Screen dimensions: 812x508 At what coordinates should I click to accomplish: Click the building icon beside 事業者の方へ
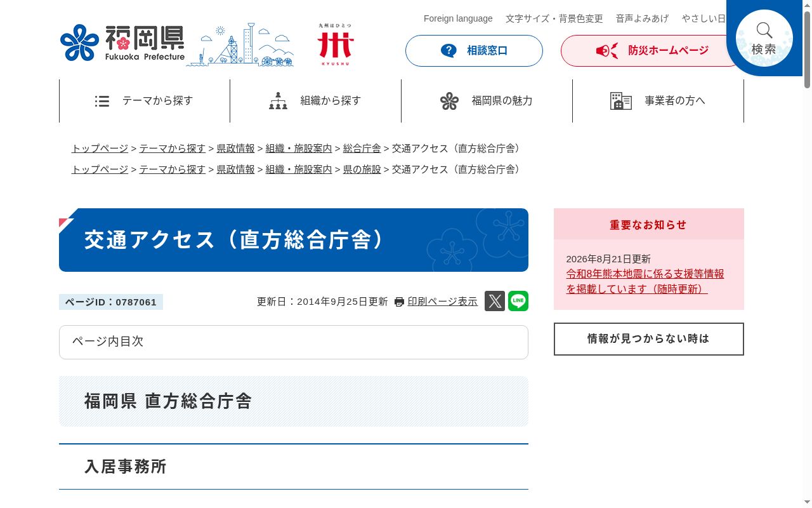point(620,101)
